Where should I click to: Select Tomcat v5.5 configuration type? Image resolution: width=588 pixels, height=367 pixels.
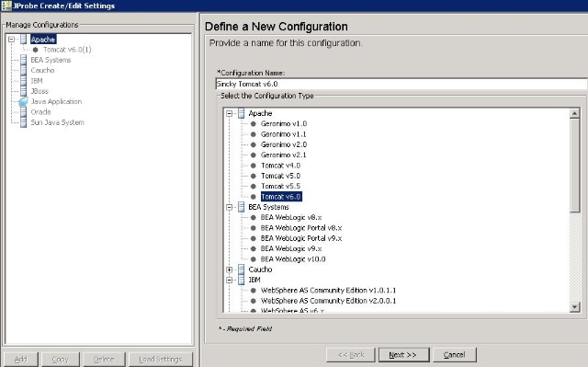tap(280, 186)
